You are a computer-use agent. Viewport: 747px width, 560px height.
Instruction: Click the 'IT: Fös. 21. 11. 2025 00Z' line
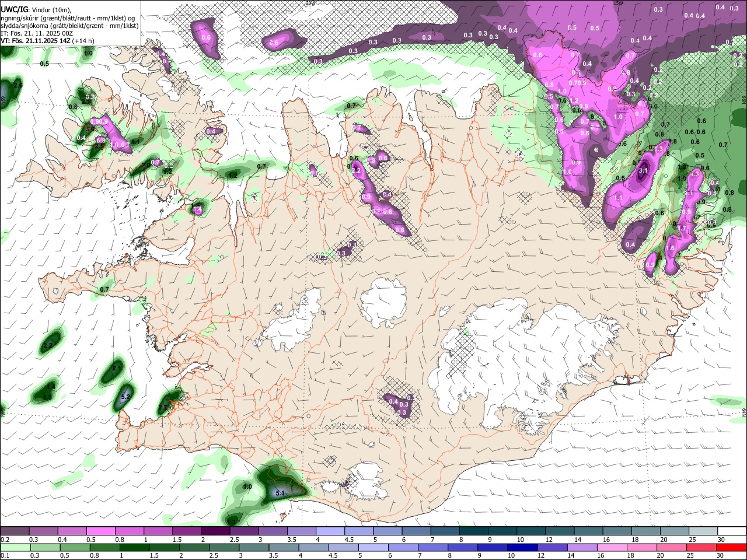click(37, 34)
